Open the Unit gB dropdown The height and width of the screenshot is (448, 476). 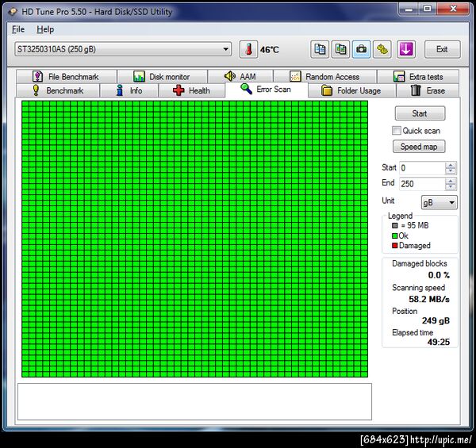pyautogui.click(x=440, y=202)
